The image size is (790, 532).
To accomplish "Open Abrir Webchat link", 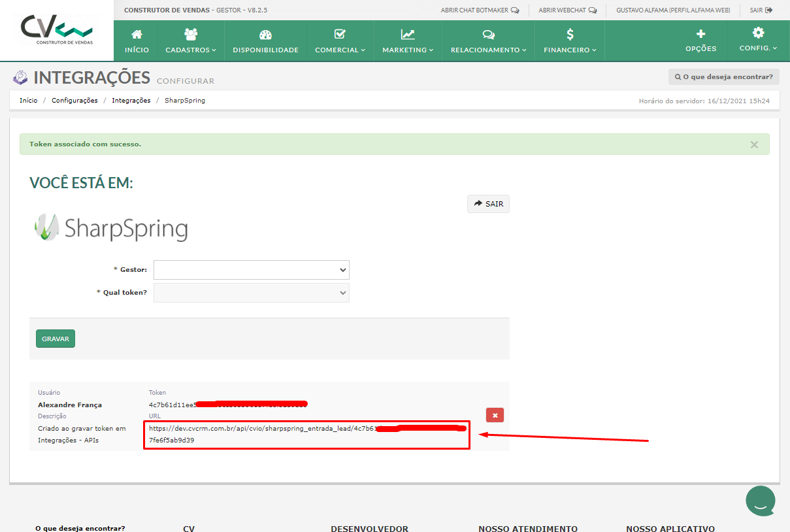I will pyautogui.click(x=567, y=10).
